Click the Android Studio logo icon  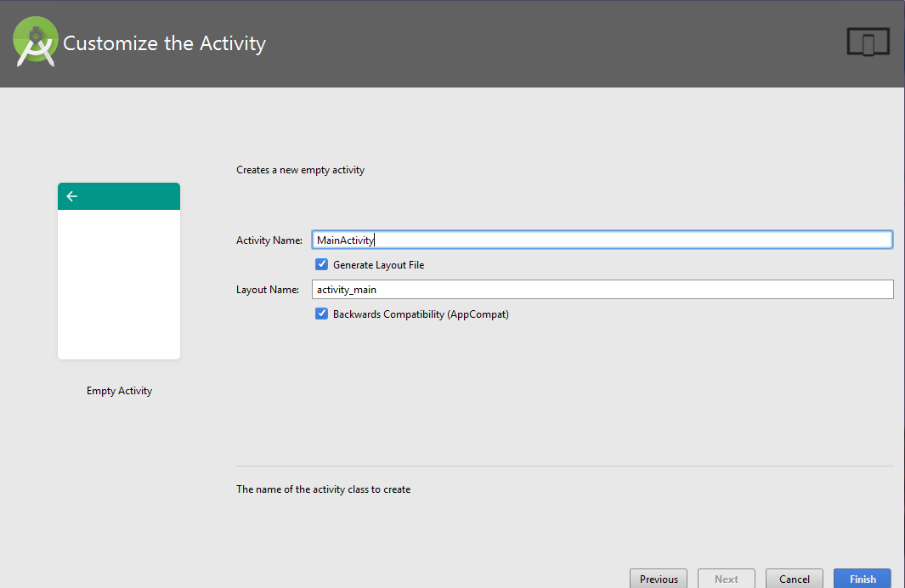tap(35, 42)
